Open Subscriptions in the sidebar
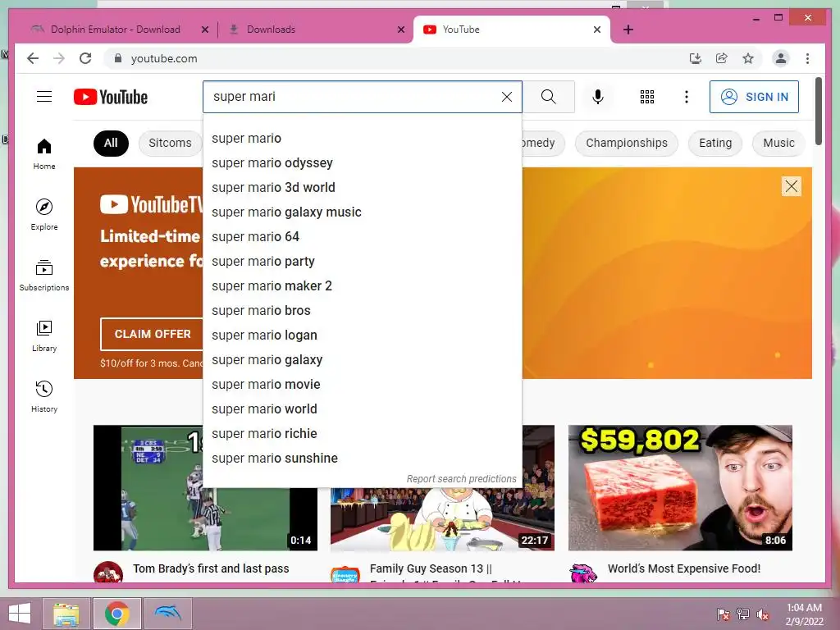 point(44,276)
